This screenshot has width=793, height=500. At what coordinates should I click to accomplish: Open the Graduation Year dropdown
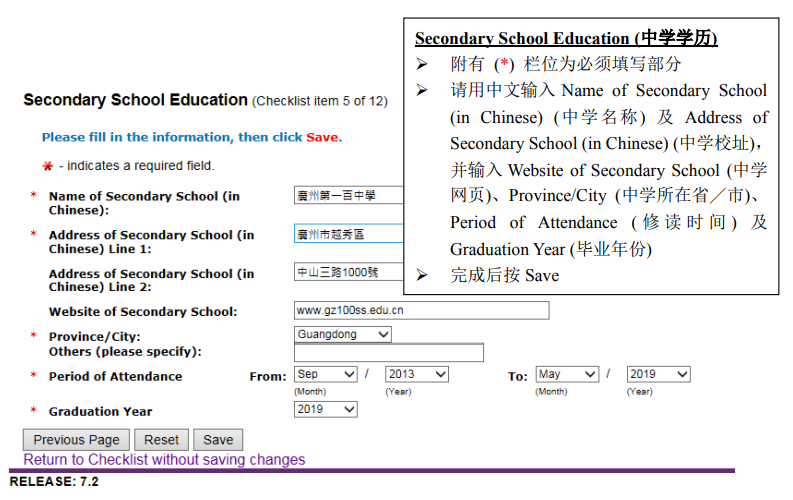point(325,409)
